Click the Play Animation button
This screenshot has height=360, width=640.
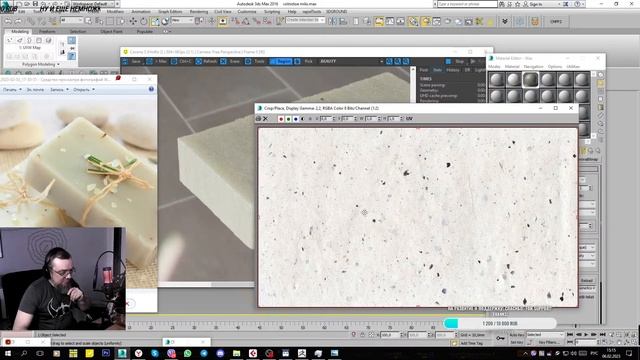(586, 335)
